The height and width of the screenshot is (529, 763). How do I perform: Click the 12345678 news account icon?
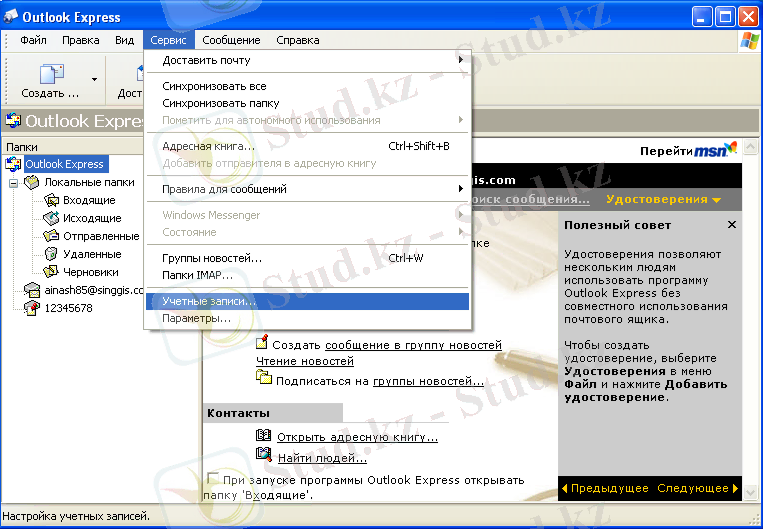pyautogui.click(x=32, y=308)
